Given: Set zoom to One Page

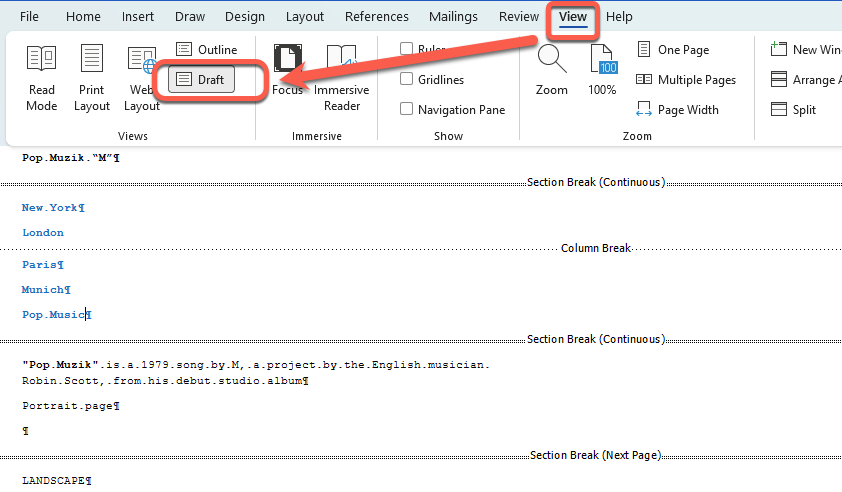Looking at the screenshot, I should click(x=673, y=49).
